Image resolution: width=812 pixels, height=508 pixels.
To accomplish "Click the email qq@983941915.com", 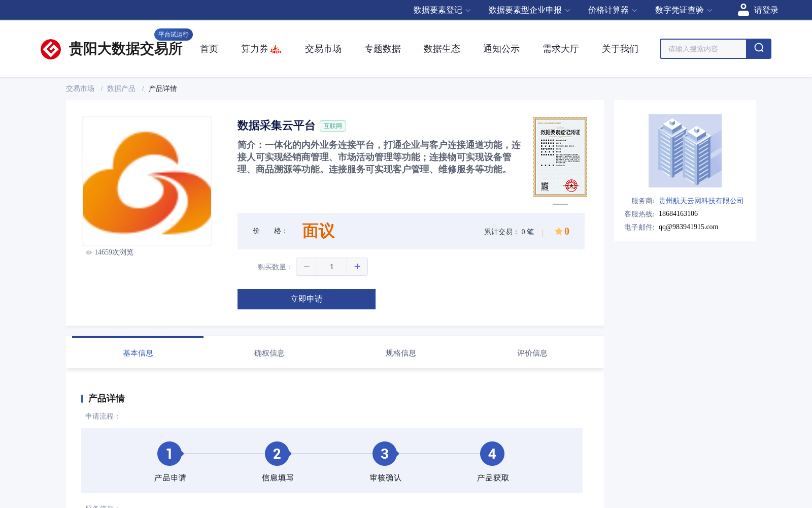I will click(688, 227).
